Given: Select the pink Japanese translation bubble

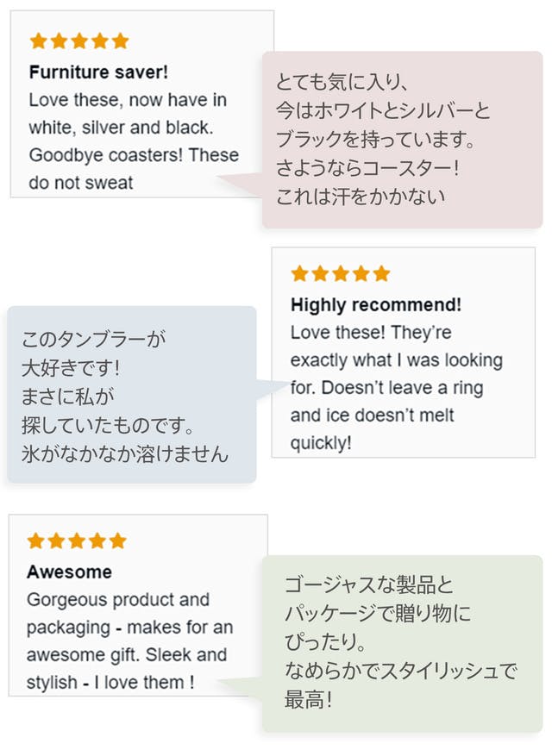Looking at the screenshot, I should [x=402, y=140].
